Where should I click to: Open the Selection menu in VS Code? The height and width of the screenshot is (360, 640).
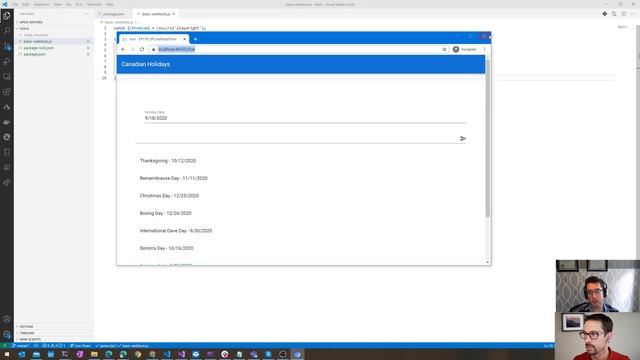coord(41,4)
